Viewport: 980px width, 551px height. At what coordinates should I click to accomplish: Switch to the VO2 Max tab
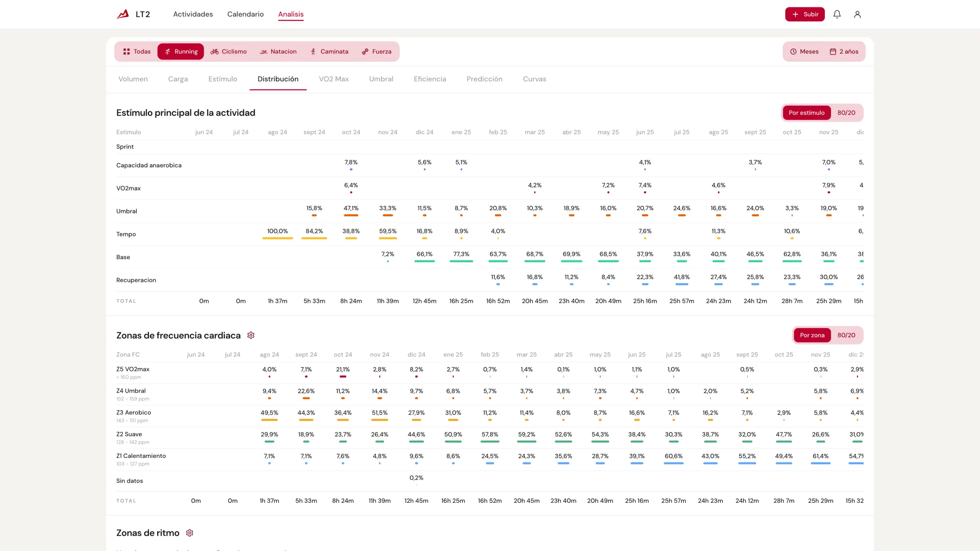pyautogui.click(x=334, y=79)
